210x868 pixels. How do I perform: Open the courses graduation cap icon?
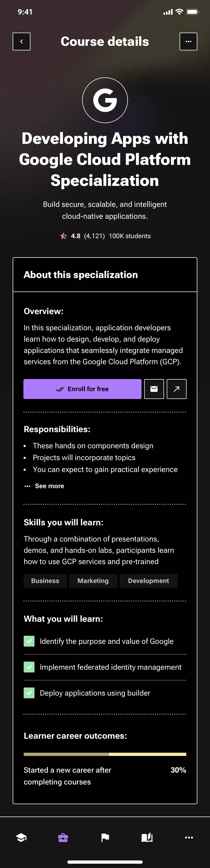tap(21, 838)
